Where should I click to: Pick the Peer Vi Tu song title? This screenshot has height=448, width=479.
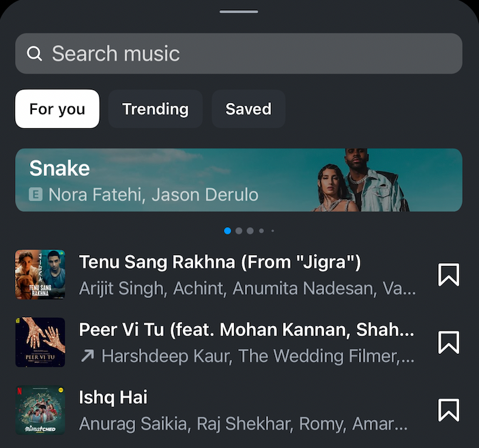pos(246,329)
